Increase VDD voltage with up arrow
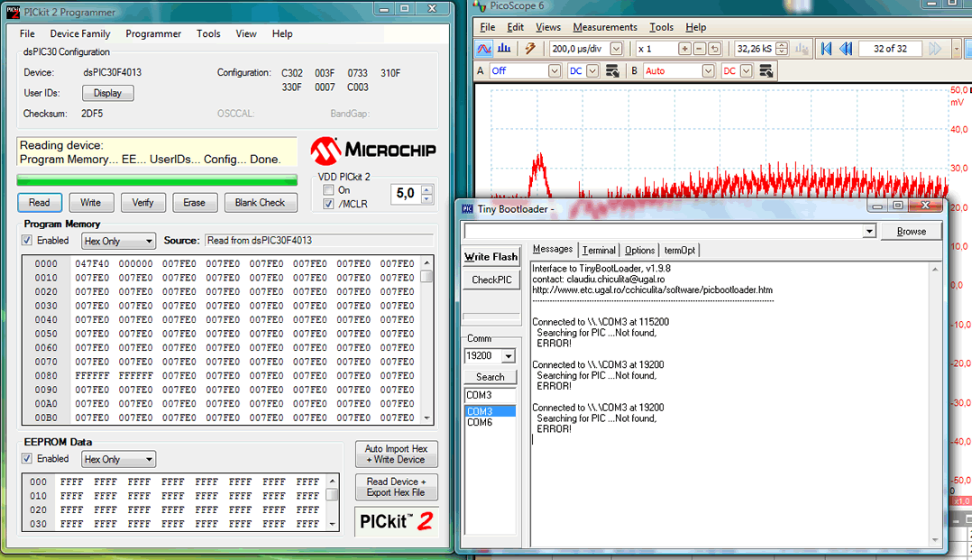 (426, 189)
